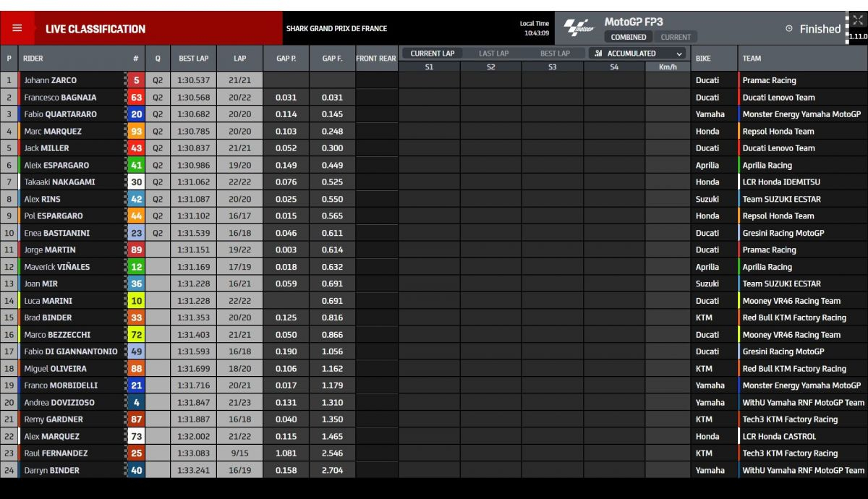Click the S1 sector header

[x=429, y=67]
